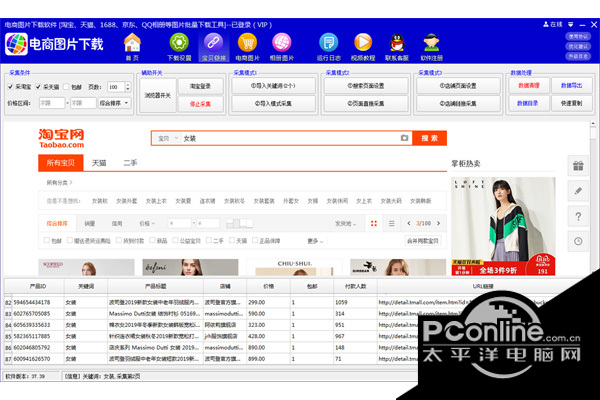Screen dimensions: 600x400
Task: Click 淘宝登录 button
Action: [201, 86]
